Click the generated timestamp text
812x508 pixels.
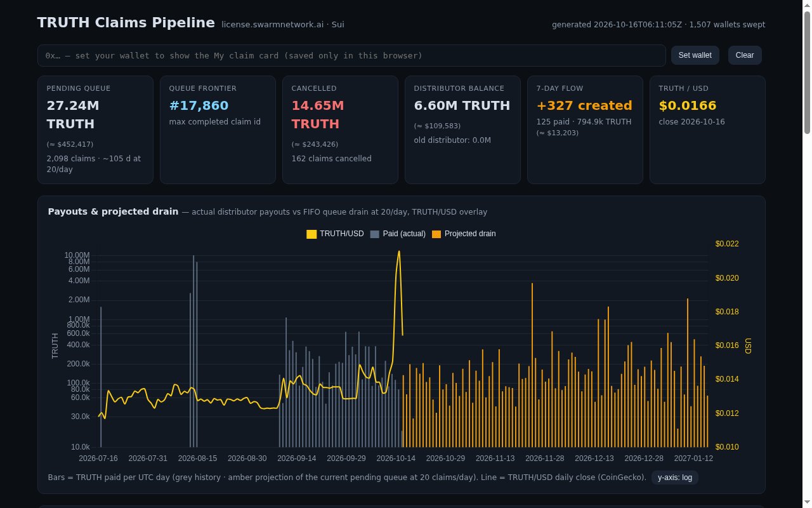coord(658,25)
